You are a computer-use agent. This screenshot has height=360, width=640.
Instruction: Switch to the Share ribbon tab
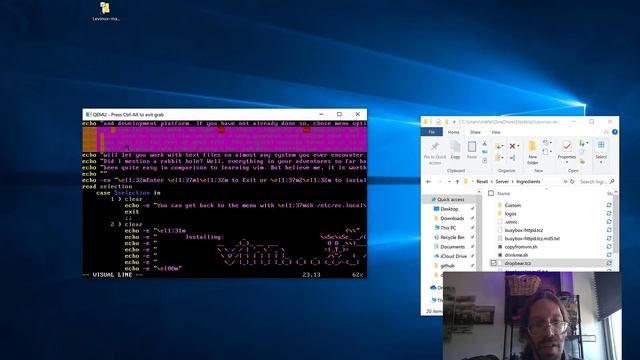[x=475, y=132]
